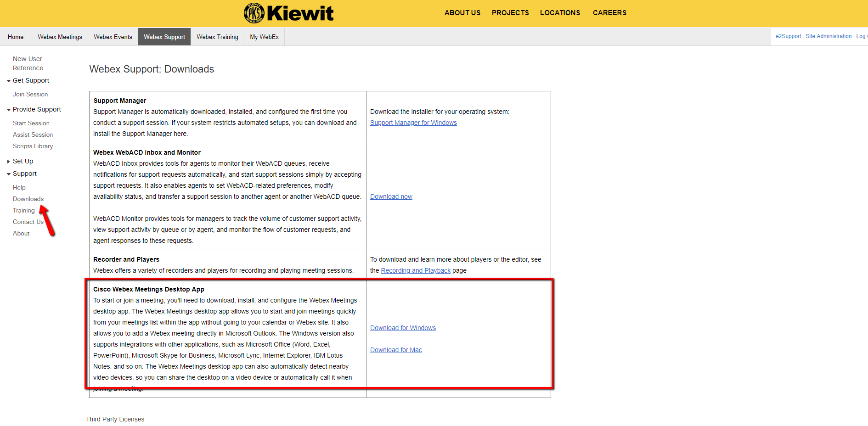Viewport: 868px width, 426px height.
Task: Click the Provide Support sidebar heading
Action: (37, 109)
